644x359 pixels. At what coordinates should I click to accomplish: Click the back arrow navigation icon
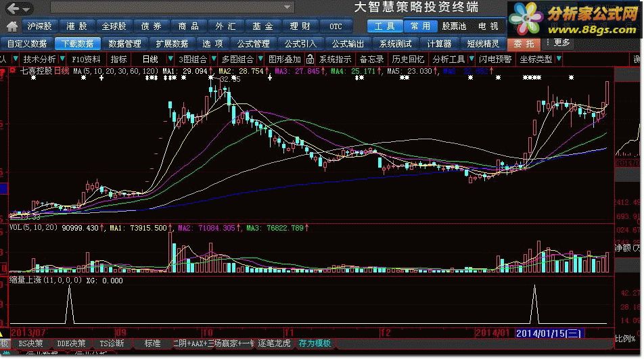pos(13,8)
